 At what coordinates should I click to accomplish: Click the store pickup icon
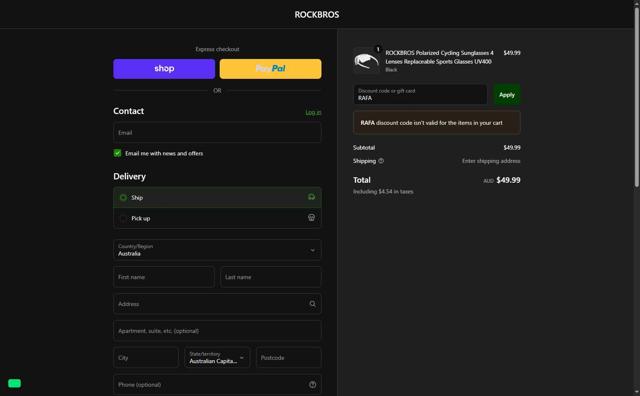coord(311,218)
